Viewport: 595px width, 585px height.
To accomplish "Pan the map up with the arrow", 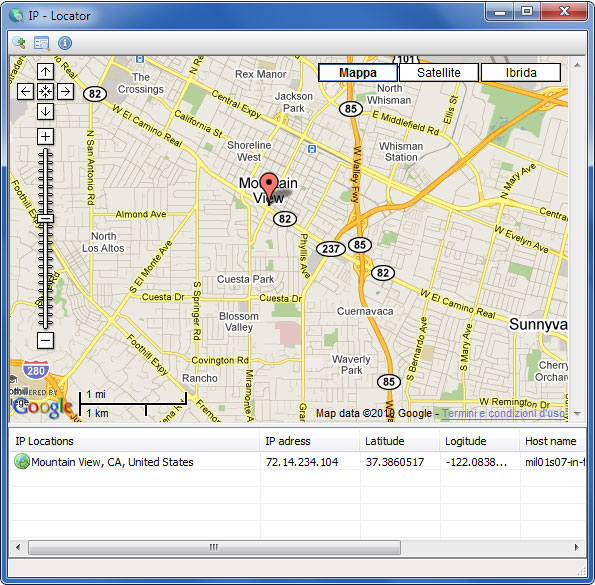I will 46,71.
